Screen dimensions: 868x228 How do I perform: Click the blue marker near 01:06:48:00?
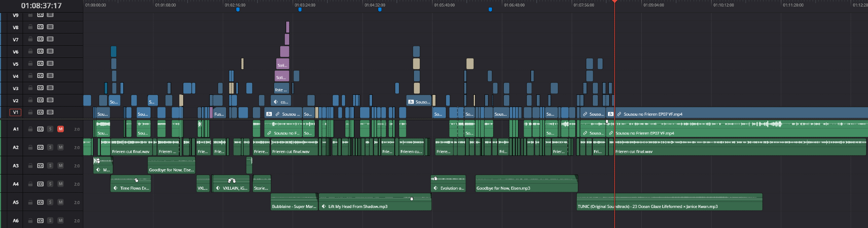[490, 9]
